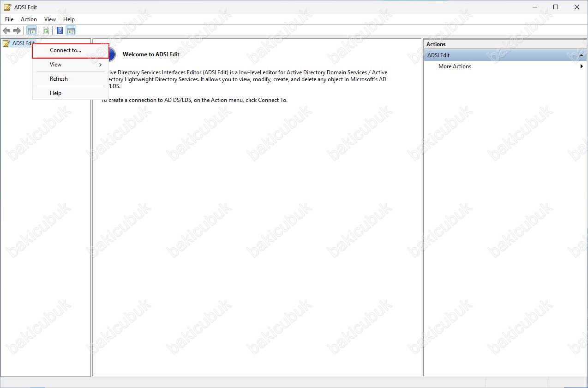Choose "Connect to..." from the context menu
Screen dimensions: 588x388
(71, 50)
